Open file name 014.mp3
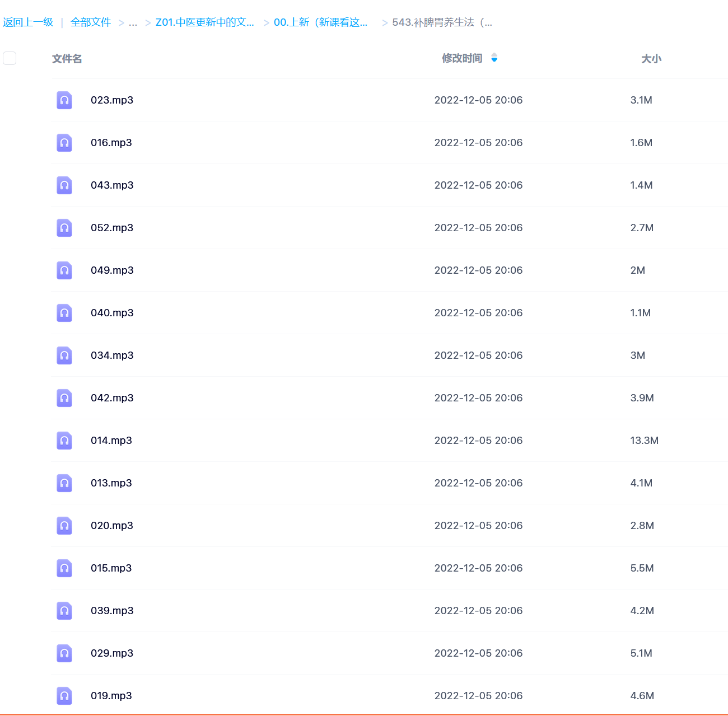The image size is (728, 716). (x=111, y=441)
